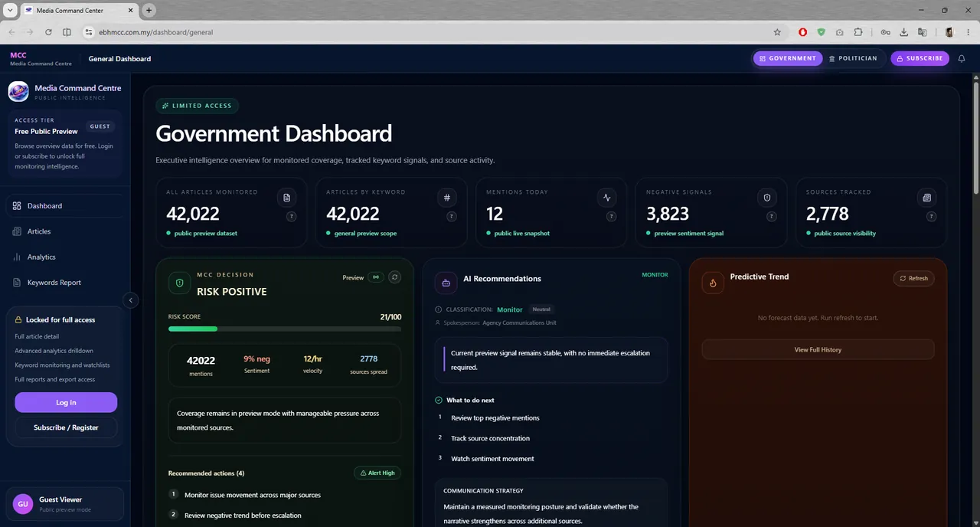Click the 12/hr velocity stat

(312, 364)
